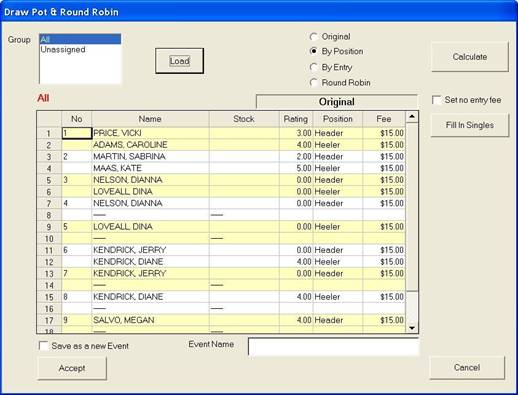Click the Event Name input field
The image size is (518, 395).
[x=333, y=347]
